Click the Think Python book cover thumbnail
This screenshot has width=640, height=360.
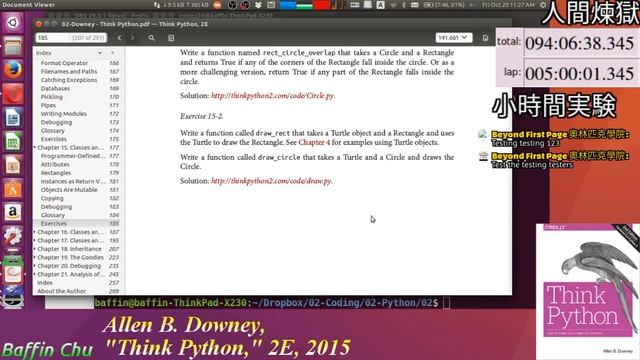[x=588, y=291]
